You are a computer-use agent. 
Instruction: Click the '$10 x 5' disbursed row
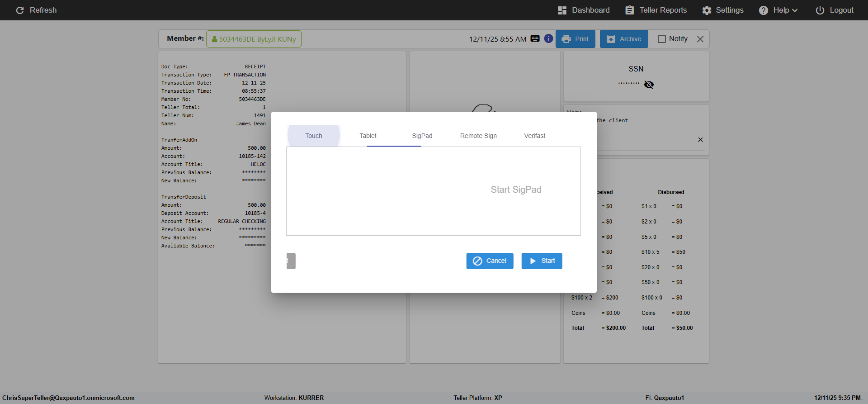click(x=663, y=252)
